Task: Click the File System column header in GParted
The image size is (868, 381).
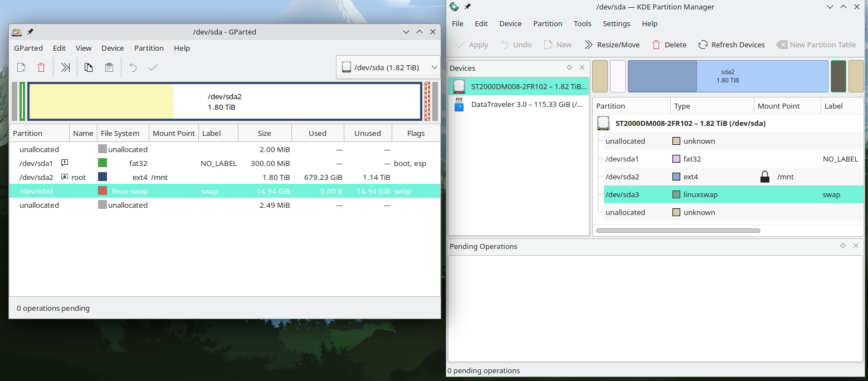Action: pyautogui.click(x=123, y=133)
